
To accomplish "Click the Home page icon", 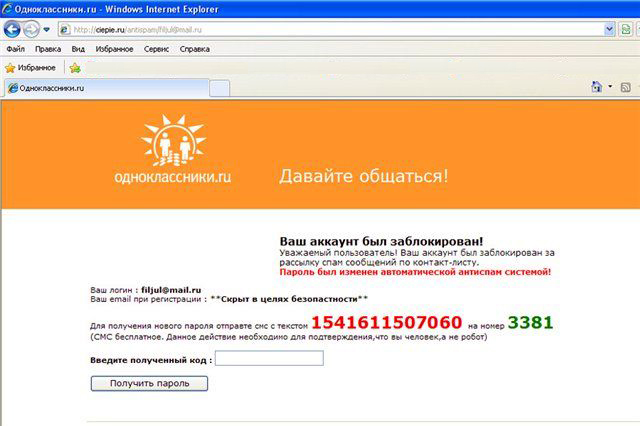I will (x=597, y=87).
